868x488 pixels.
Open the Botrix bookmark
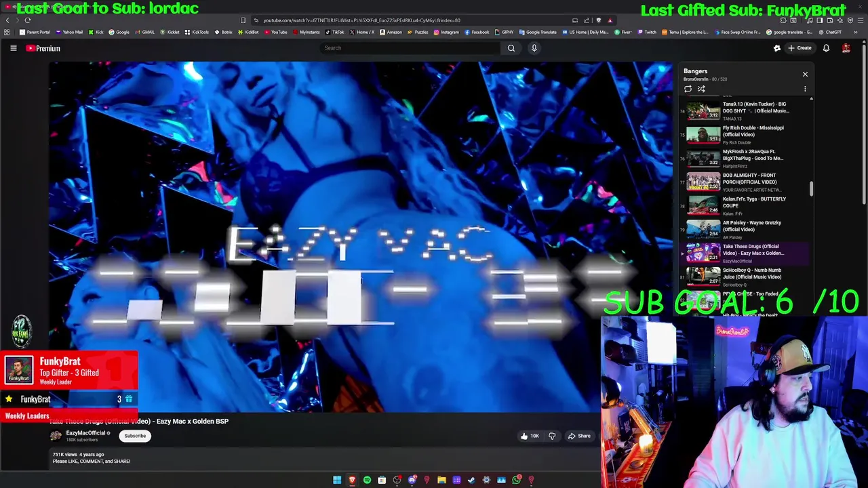click(224, 32)
